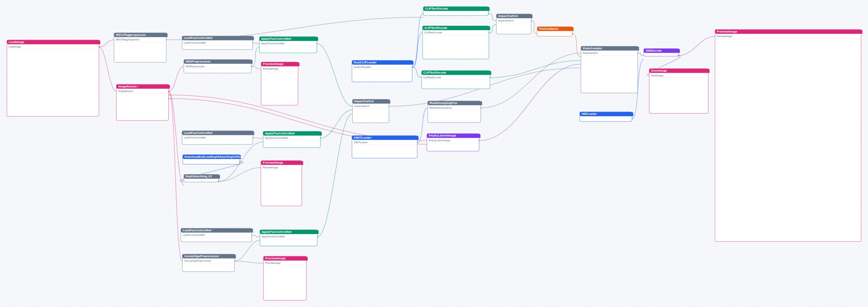Click the PreviewImage header beside HEDPreprocessor
This screenshot has width=868, height=307.
[280, 64]
